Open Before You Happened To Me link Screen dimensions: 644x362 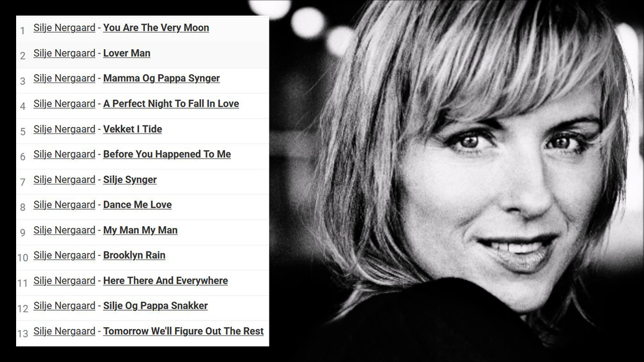pos(167,154)
